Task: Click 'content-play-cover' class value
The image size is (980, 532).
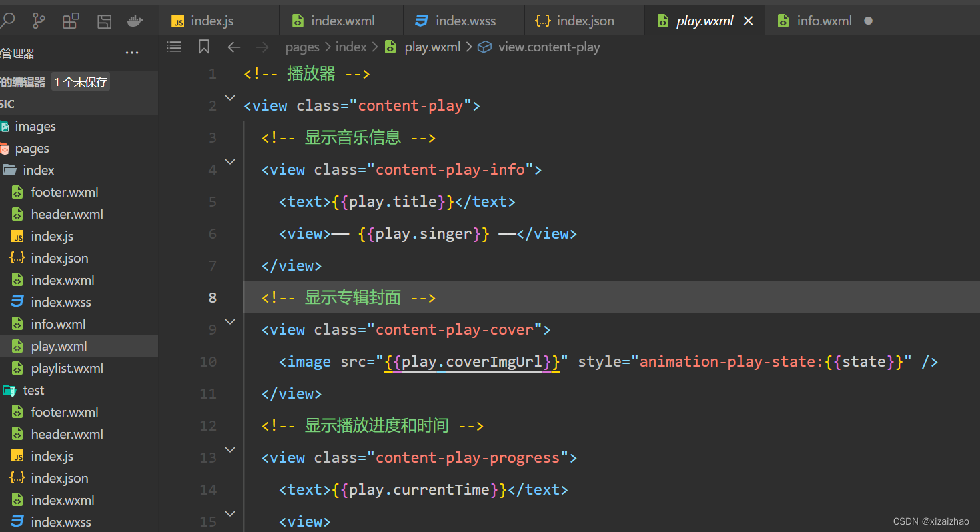Action: click(x=455, y=330)
